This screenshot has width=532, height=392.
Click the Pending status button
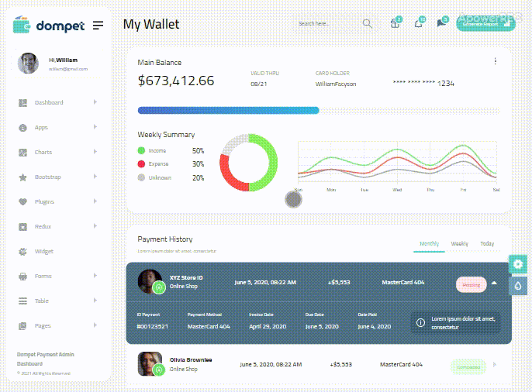[x=471, y=284]
